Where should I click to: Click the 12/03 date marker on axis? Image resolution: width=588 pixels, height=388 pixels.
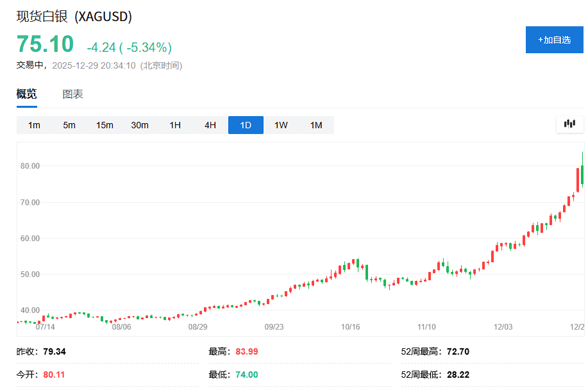[503, 326]
